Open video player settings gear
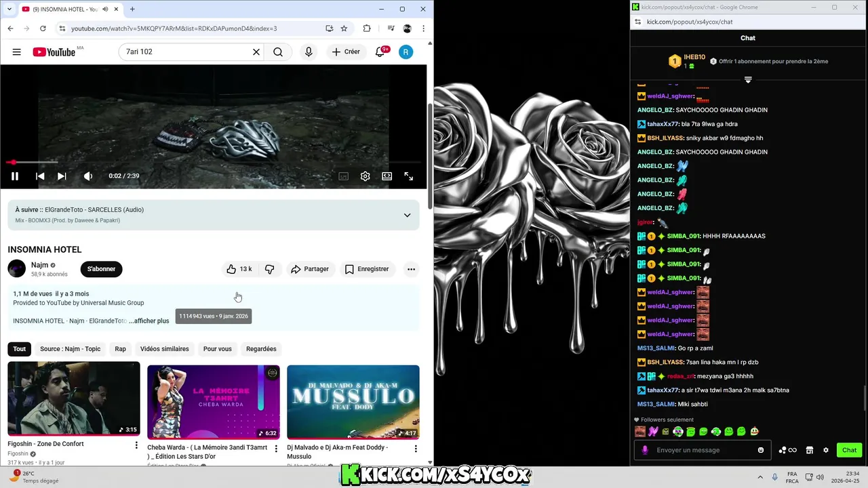868x488 pixels. [366, 176]
